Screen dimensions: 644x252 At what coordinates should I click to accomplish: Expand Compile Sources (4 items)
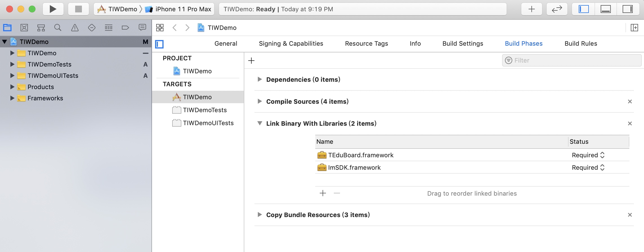click(260, 101)
